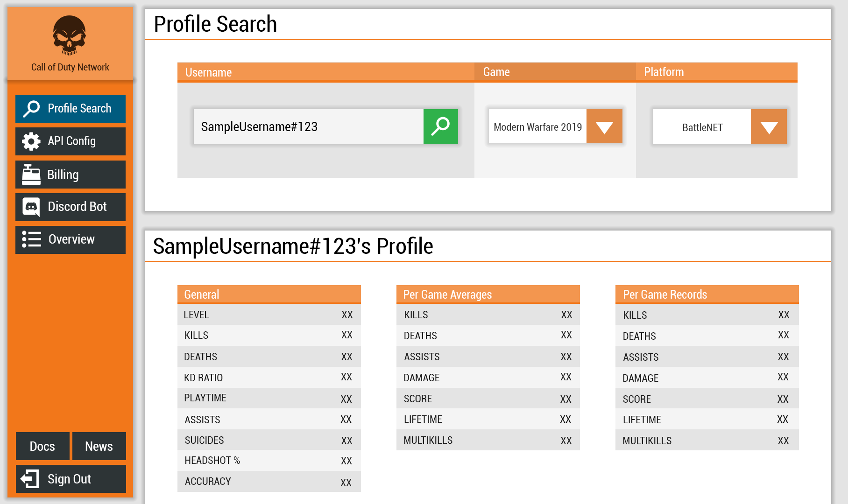Select SCORE in Per Game Averages
The height and width of the screenshot is (504, 848).
(488, 398)
